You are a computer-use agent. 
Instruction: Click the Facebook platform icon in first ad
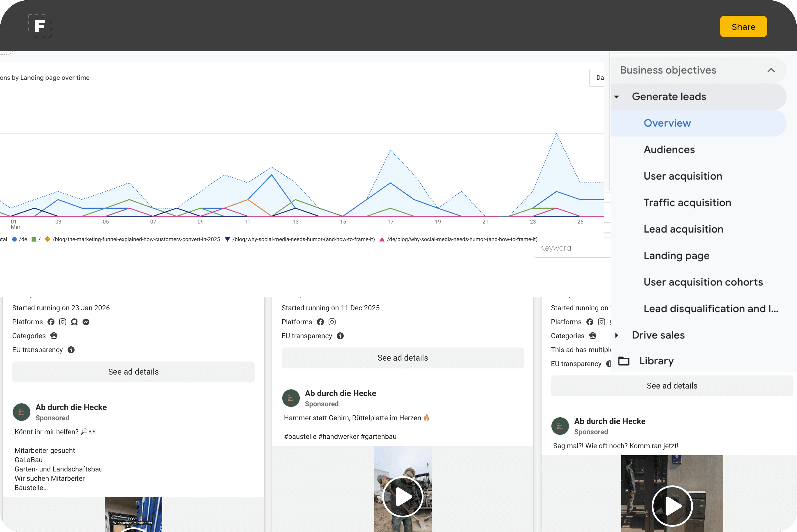tap(51, 322)
